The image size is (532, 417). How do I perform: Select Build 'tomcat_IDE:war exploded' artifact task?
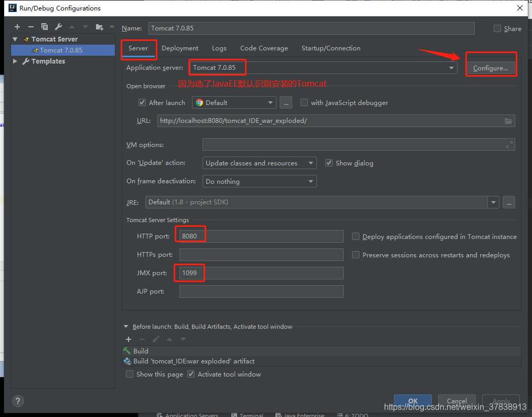[321, 361]
